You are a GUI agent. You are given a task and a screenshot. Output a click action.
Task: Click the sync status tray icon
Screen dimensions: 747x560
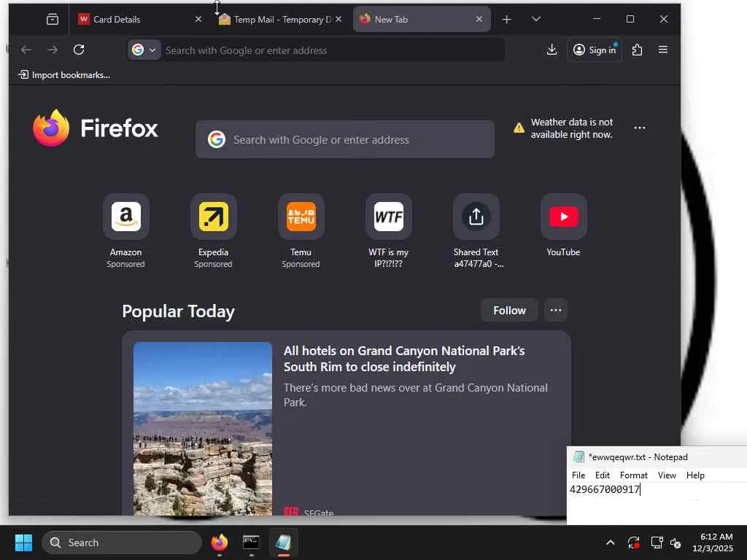point(634,542)
